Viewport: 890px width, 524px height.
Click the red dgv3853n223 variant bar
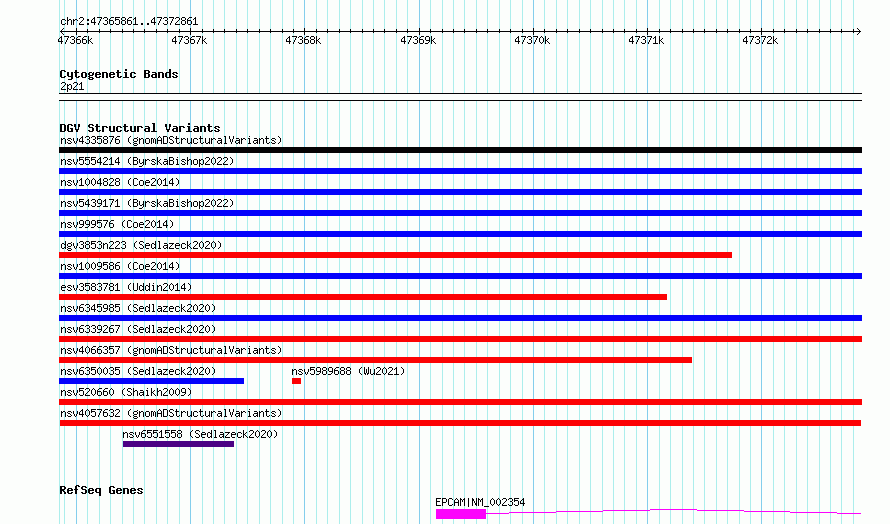coord(396,255)
